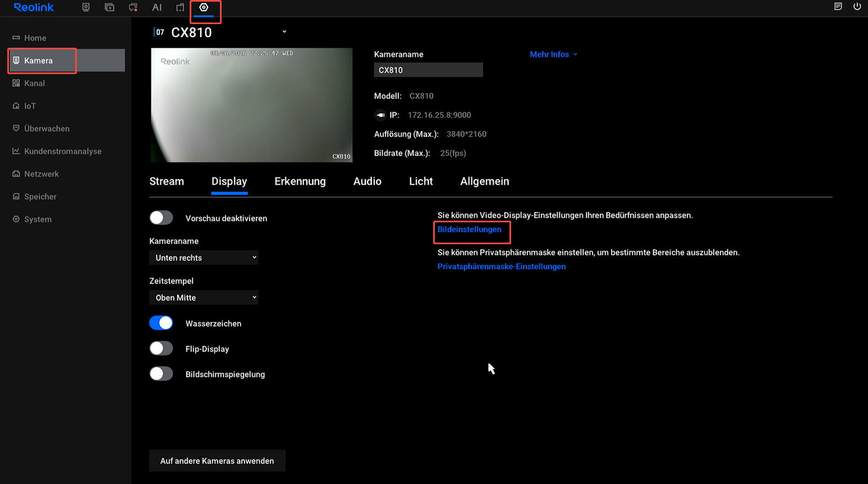
Task: Click the System gear icon in sidebar
Action: coord(16,219)
